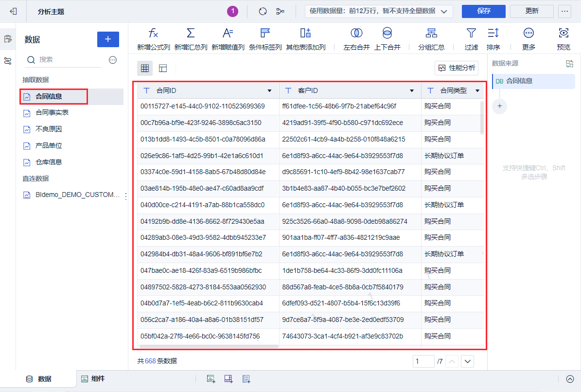This screenshot has height=392, width=581.
Task: Switch to grid table view
Action: click(145, 68)
